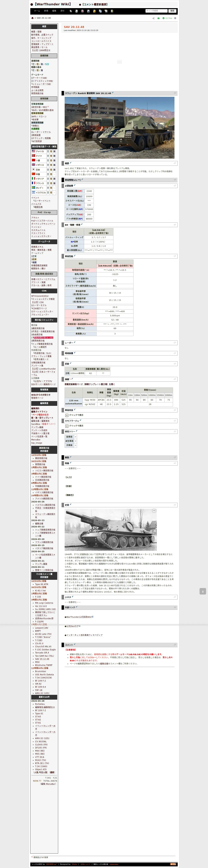Click the home icon in the breadcrumb
208x868 pixels.
tap(32, 18)
